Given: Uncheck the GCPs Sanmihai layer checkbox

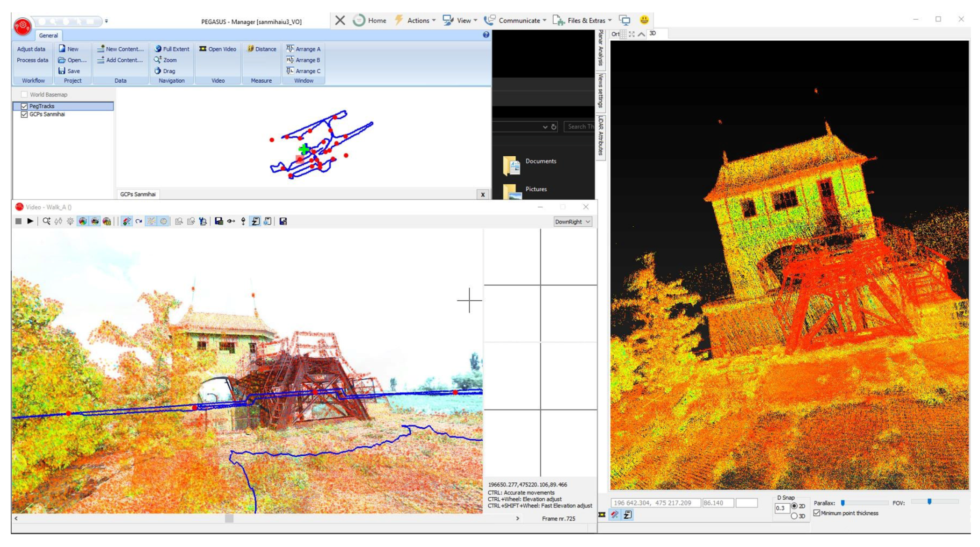Looking at the screenshot, I should coord(24,114).
